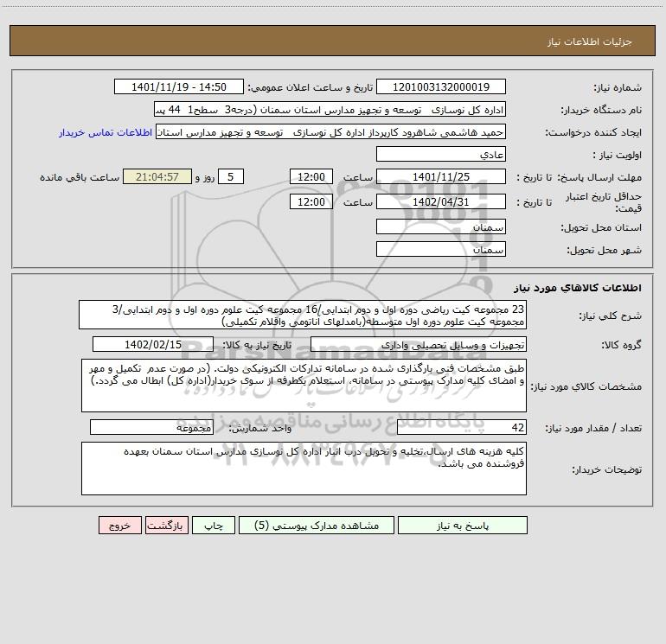Viewport: 666px width, 644px height.
Task: Click the تعداد / مقدار مورد نیاز label
Action: 593,428
